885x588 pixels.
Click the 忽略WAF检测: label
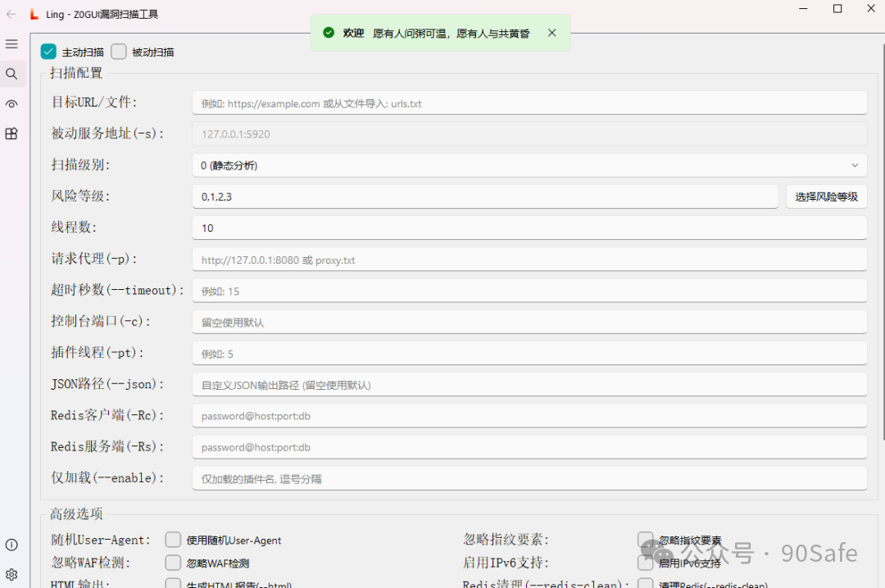point(91,563)
